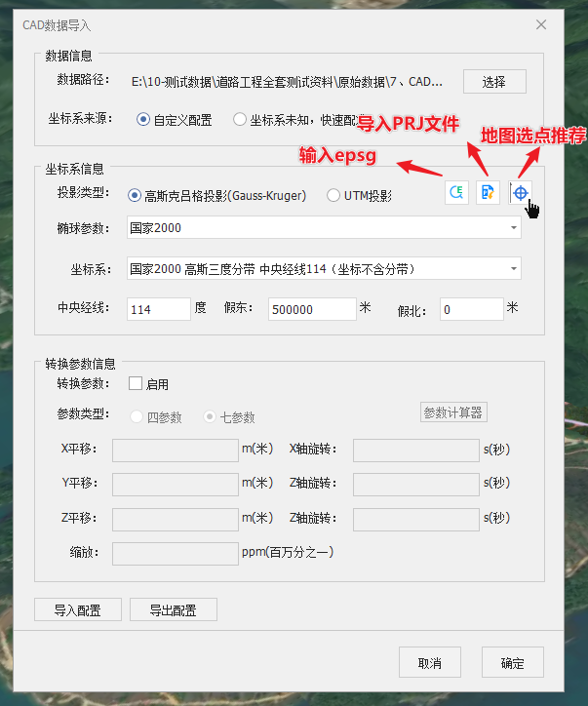Choose the UTM投影 radio button
This screenshot has height=706, width=588.
pyautogui.click(x=333, y=196)
